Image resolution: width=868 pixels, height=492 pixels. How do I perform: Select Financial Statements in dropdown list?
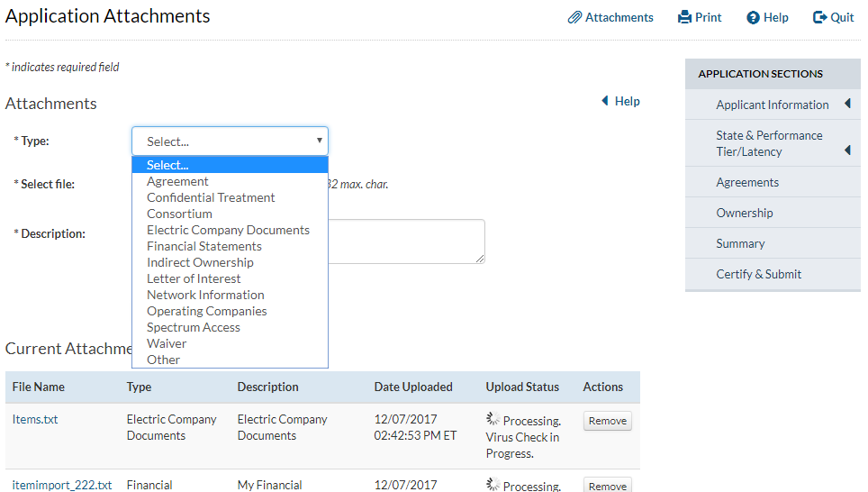pyautogui.click(x=204, y=246)
